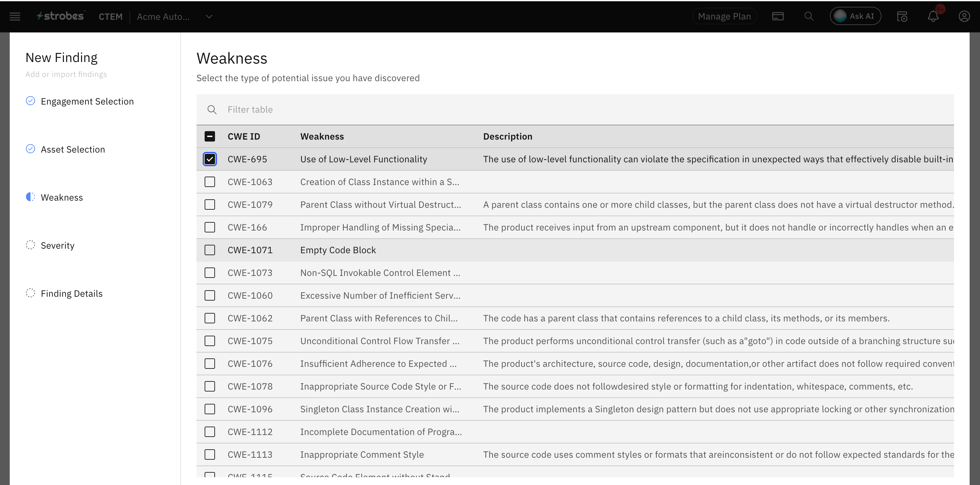Open the scheduled tasks calendar icon

(902, 16)
